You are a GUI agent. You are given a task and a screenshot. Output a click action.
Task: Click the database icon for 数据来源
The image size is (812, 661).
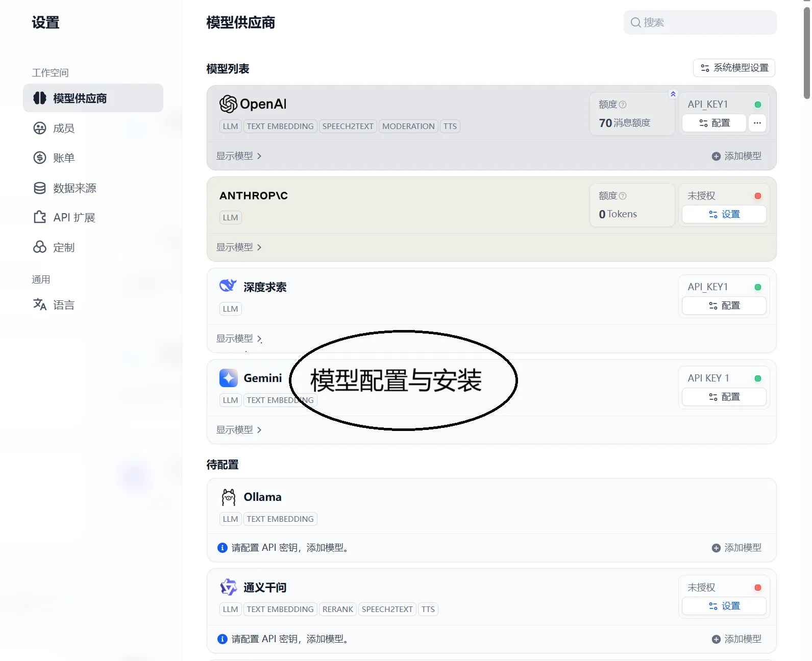[x=40, y=188]
